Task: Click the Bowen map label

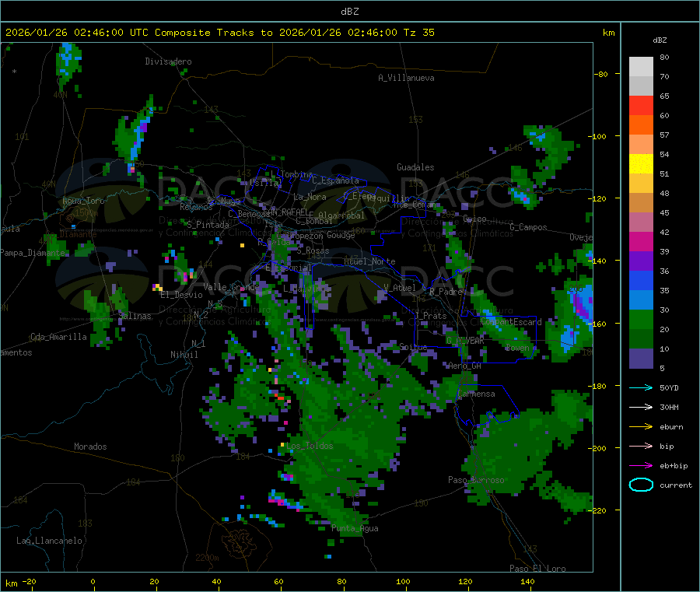Action: pyautogui.click(x=517, y=347)
